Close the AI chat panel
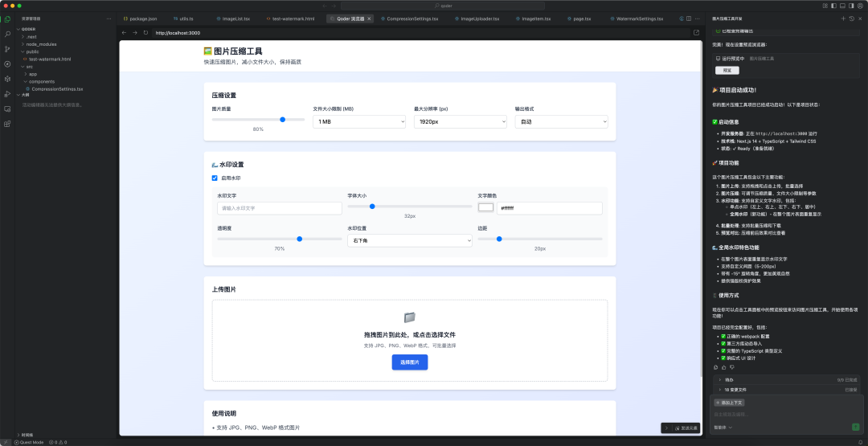The width and height of the screenshot is (868, 446). click(860, 18)
